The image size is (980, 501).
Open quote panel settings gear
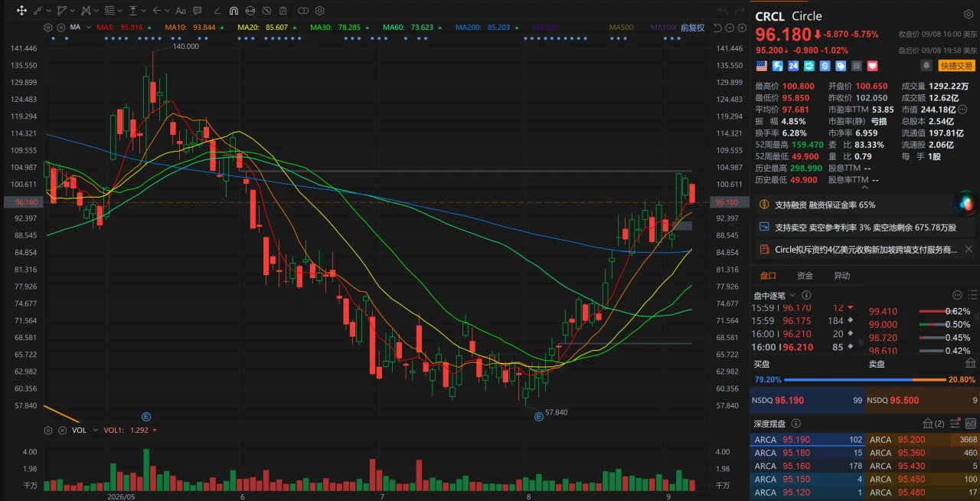pos(970,14)
